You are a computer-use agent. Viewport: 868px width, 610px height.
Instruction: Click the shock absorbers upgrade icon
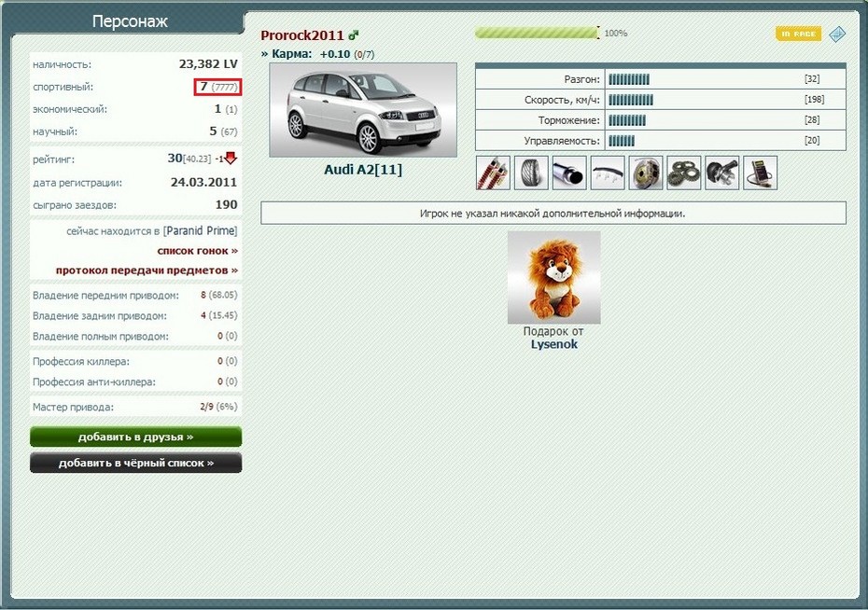tap(493, 173)
